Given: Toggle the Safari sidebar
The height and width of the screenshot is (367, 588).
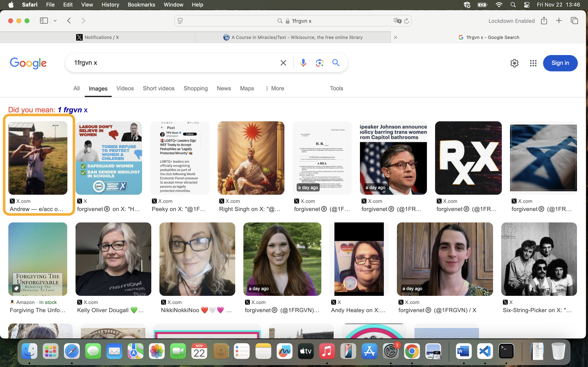Looking at the screenshot, I should click(44, 21).
